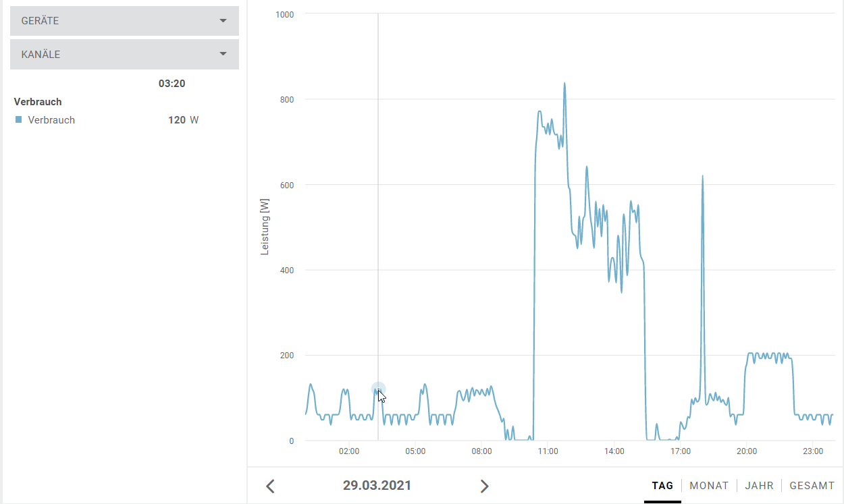
Task: Switch to the JAHR view tab
Action: [x=760, y=486]
